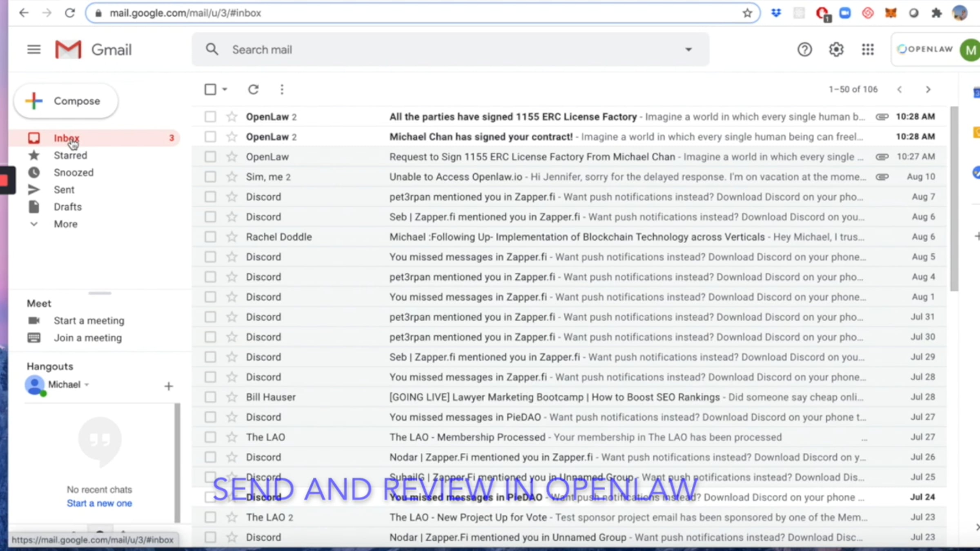Add a Hangouts contact with plus icon
980x551 pixels.
169,386
